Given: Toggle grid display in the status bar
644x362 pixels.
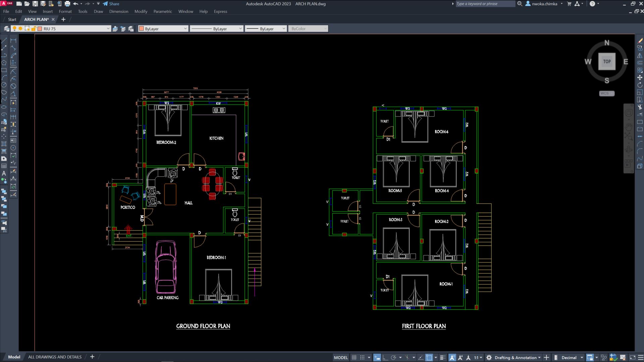Looking at the screenshot, I should point(355,357).
